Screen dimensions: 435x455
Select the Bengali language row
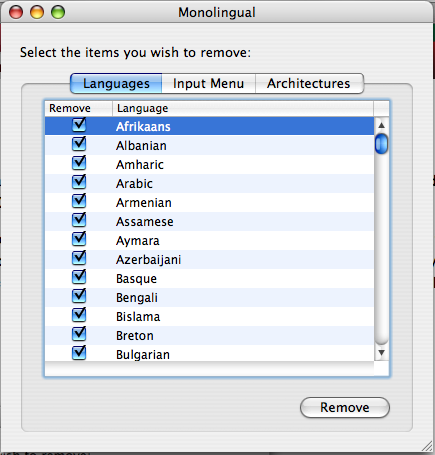(x=209, y=297)
